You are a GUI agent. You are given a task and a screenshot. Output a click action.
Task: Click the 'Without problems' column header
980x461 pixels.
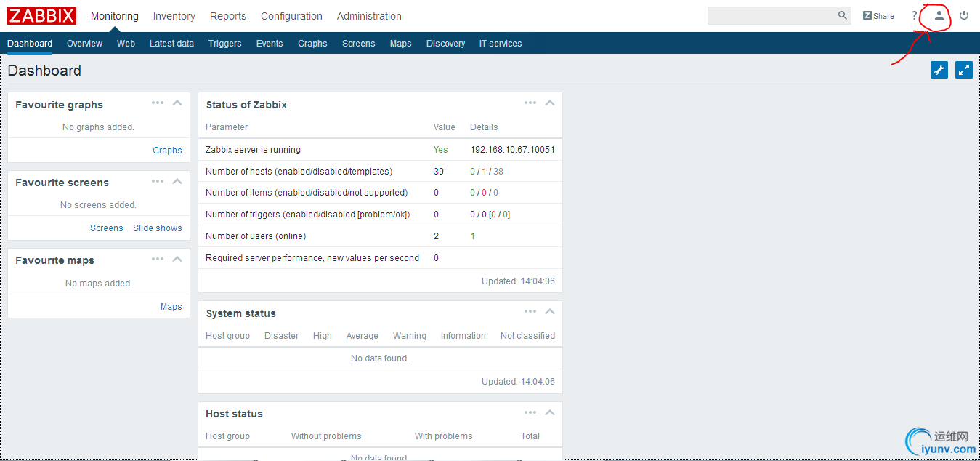click(x=326, y=436)
